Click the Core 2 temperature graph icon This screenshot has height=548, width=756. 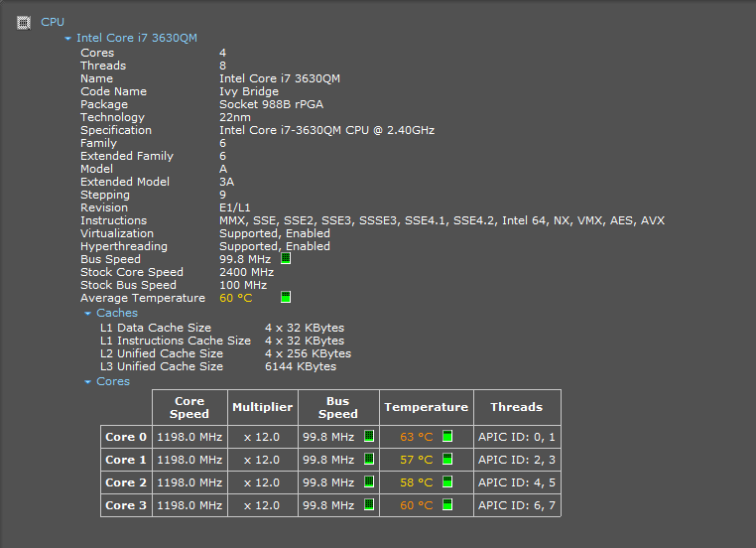click(x=447, y=482)
